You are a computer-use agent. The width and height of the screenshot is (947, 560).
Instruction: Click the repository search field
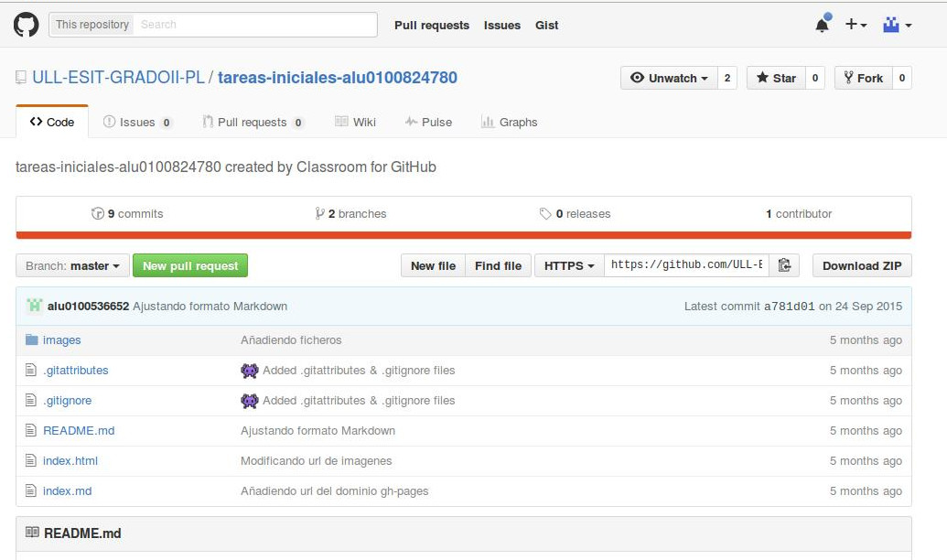click(255, 25)
